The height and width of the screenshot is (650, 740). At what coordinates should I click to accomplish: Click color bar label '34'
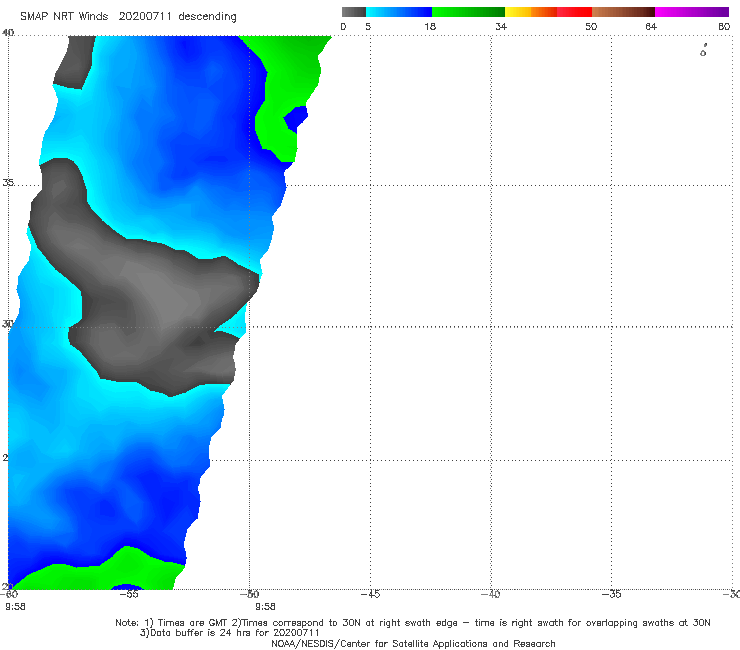click(x=501, y=26)
